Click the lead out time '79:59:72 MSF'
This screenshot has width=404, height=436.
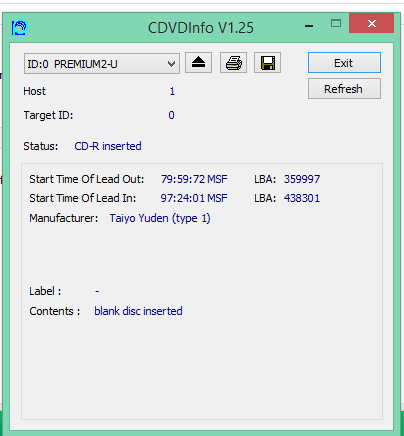point(194,179)
